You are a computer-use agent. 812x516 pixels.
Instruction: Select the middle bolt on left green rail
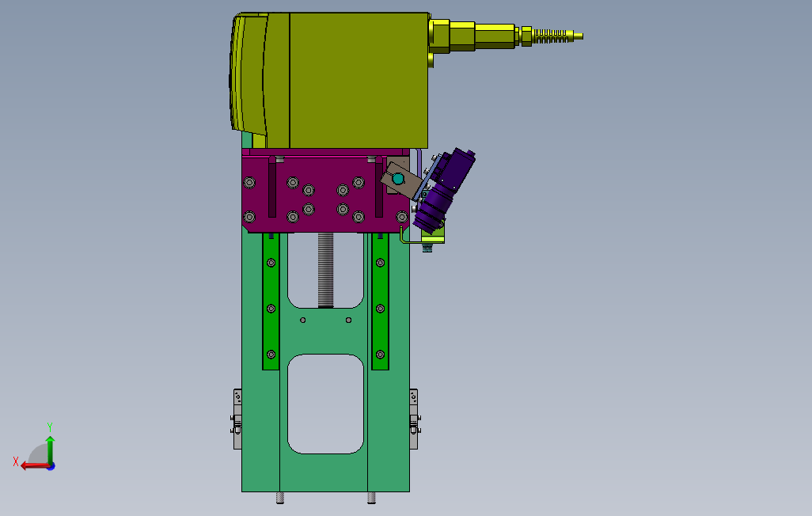[271, 309]
